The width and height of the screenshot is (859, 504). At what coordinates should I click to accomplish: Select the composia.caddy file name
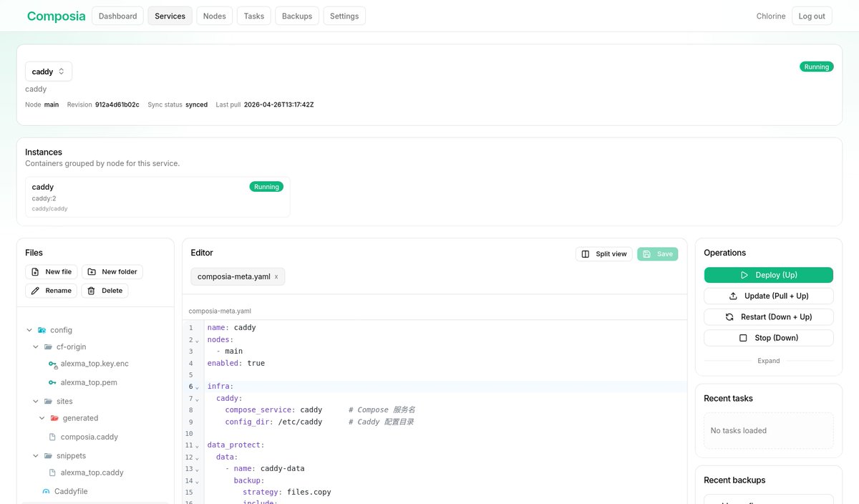click(89, 437)
